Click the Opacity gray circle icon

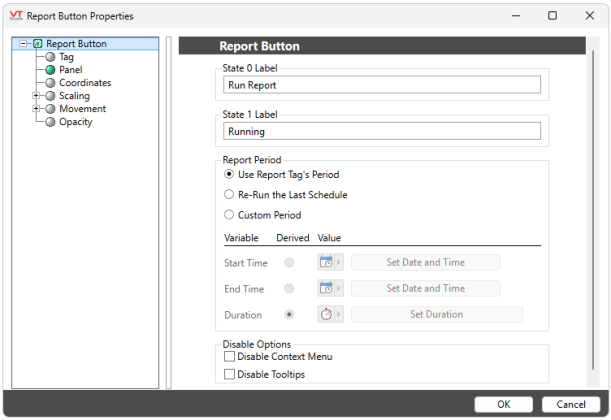(50, 122)
